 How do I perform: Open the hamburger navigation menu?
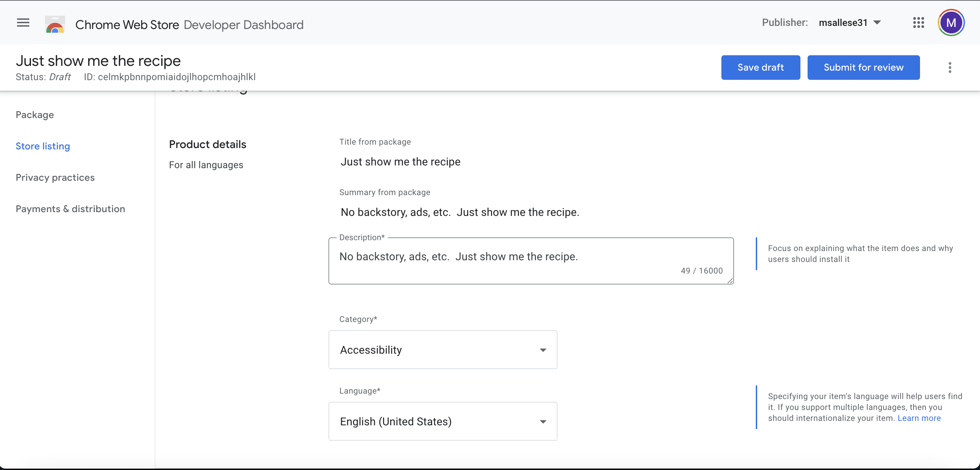23,23
